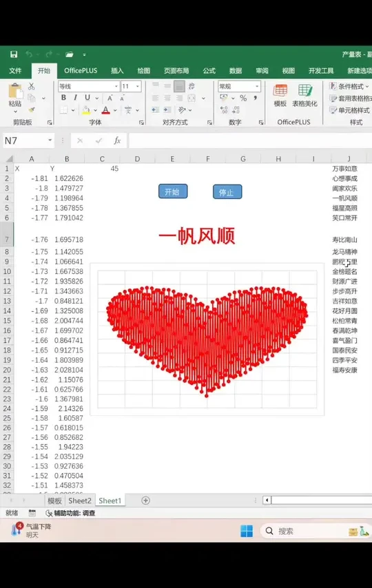Click the phonetic guide 文 icon
The width and height of the screenshot is (372, 588).
point(128,110)
